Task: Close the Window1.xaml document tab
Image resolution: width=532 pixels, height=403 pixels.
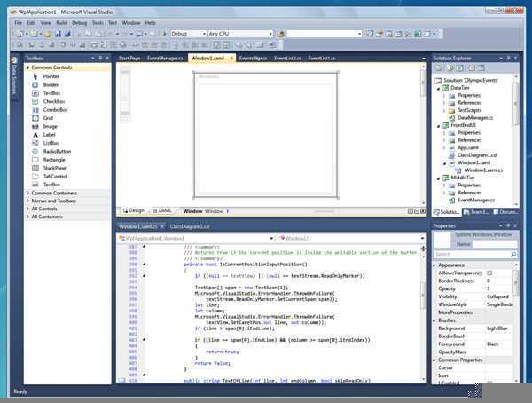Action: [x=231, y=58]
